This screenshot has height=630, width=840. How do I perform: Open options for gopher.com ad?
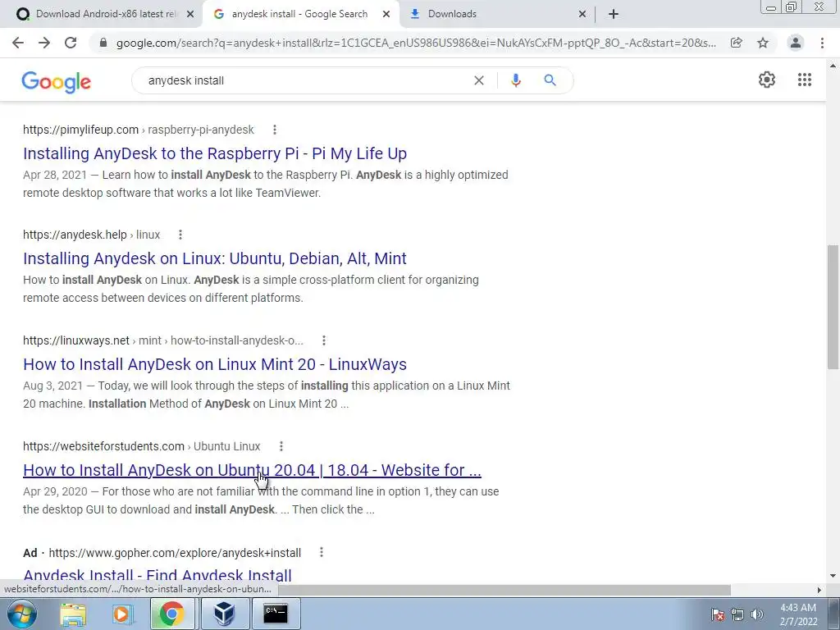(x=321, y=552)
